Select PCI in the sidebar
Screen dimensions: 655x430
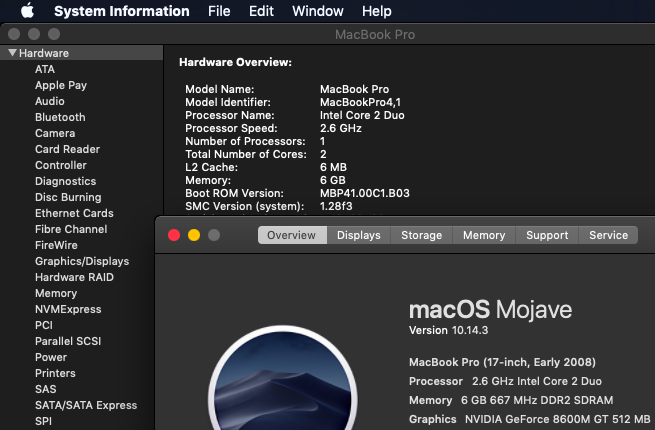point(44,325)
